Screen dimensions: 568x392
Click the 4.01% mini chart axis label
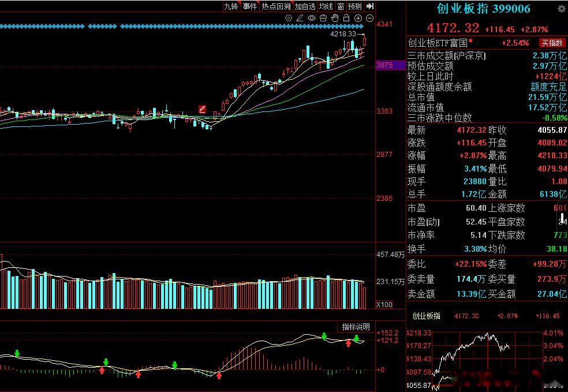553,333
